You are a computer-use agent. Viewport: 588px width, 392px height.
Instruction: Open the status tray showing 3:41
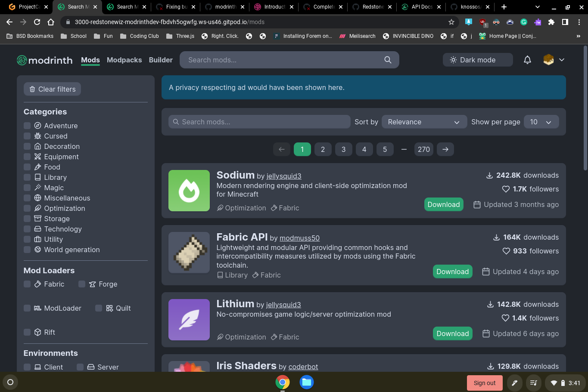click(x=565, y=383)
